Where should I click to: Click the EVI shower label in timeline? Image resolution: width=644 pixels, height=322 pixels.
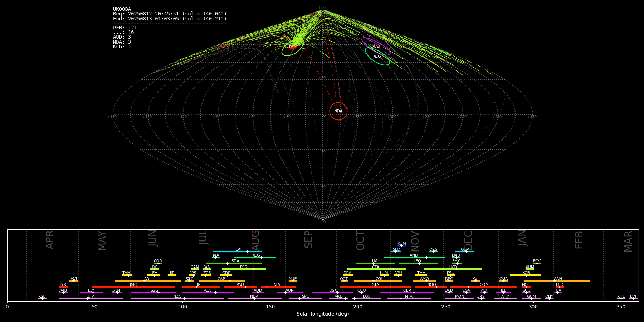[633, 297]
